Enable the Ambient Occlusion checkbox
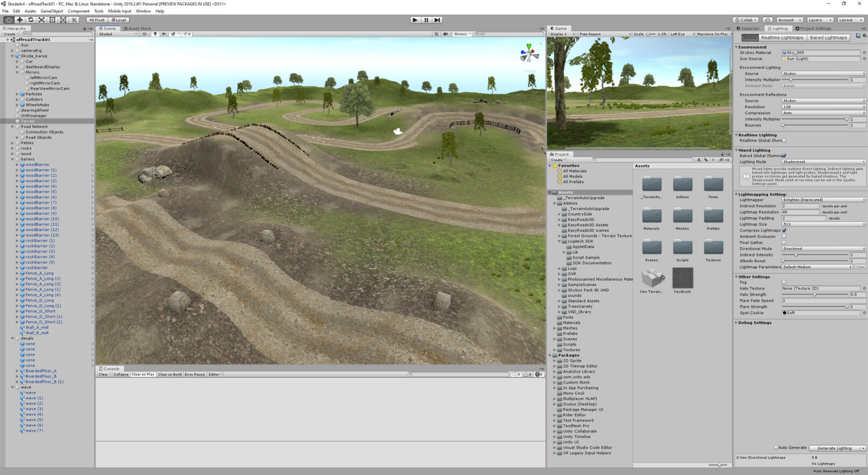Image resolution: width=868 pixels, height=475 pixels. (784, 236)
